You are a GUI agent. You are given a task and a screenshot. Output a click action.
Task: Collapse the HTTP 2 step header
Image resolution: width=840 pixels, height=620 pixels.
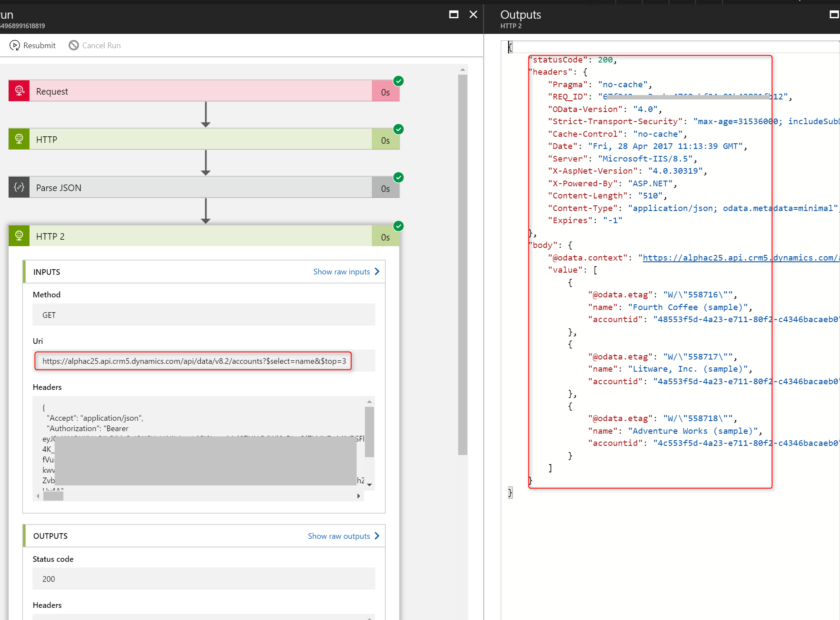tap(200, 236)
